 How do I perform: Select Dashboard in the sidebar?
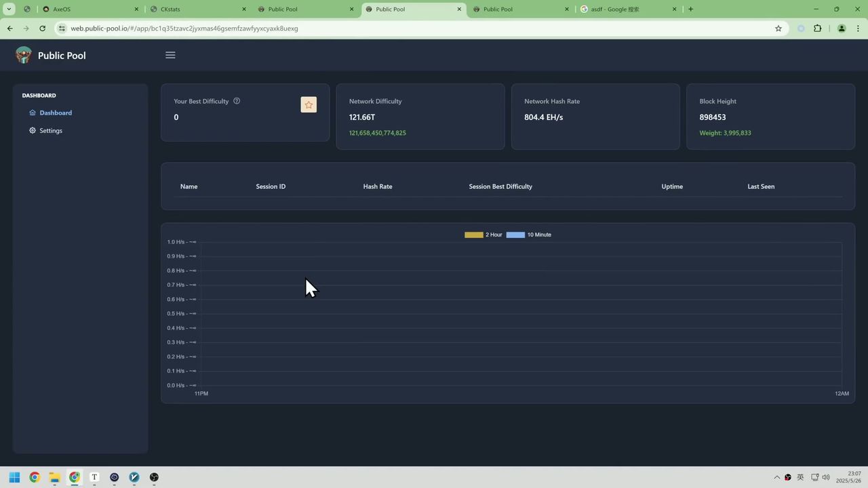pos(55,113)
